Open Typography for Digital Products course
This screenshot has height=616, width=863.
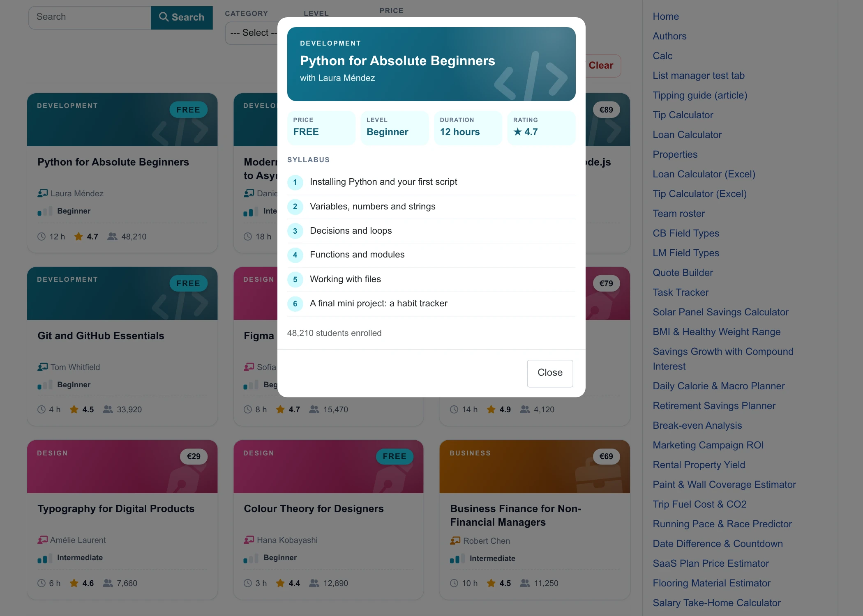[x=122, y=519]
